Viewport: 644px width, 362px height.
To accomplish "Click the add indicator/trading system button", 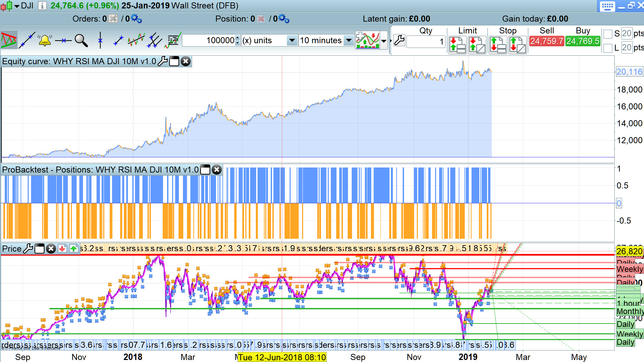I will [367, 41].
